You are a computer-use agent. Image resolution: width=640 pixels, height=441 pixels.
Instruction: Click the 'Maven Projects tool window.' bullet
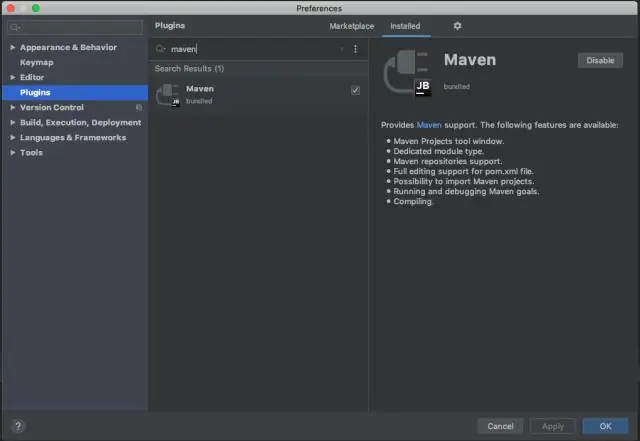coord(449,141)
